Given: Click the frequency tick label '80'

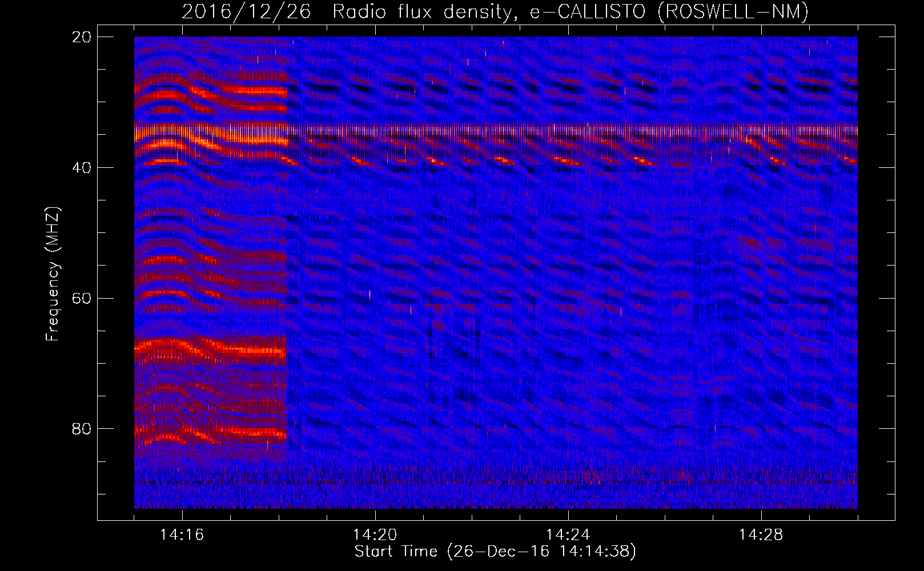Looking at the screenshot, I should 82,429.
